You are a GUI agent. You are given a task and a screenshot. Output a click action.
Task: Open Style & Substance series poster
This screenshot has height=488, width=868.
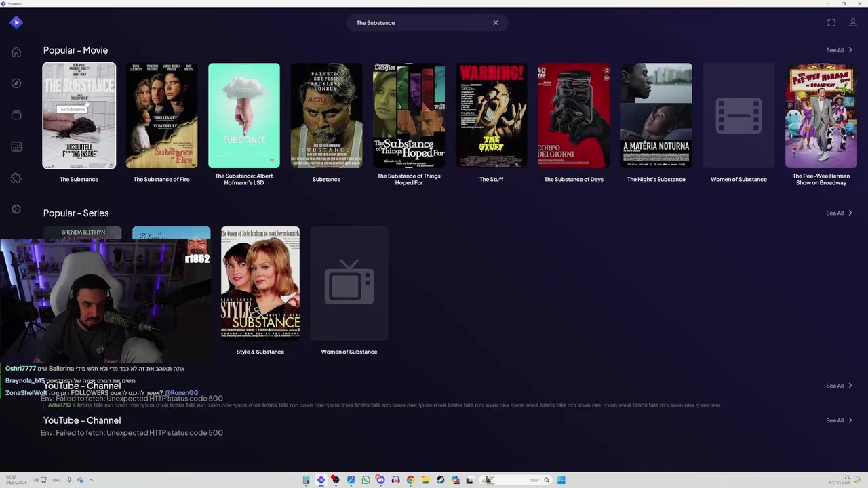pyautogui.click(x=260, y=283)
